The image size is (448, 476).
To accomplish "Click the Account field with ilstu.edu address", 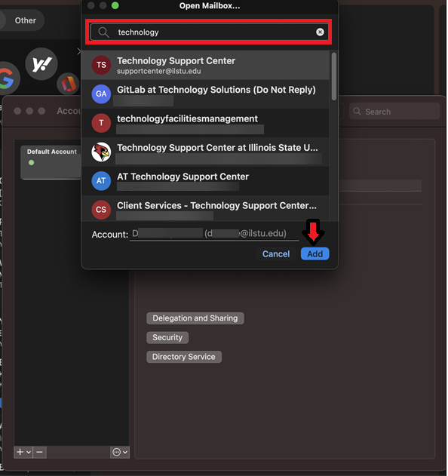I will point(214,234).
